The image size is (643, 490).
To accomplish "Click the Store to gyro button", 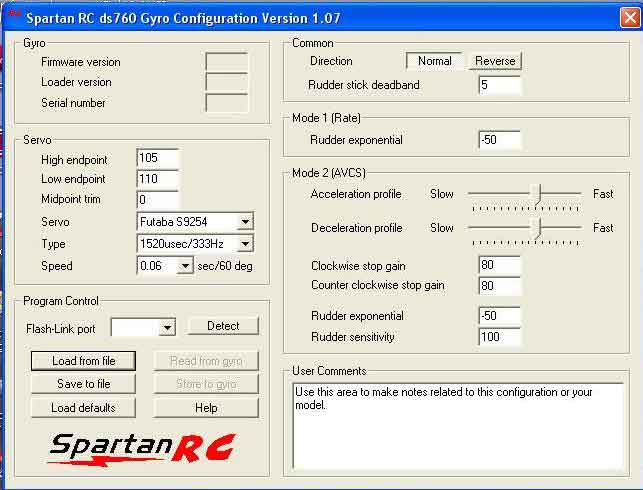I will tap(206, 384).
